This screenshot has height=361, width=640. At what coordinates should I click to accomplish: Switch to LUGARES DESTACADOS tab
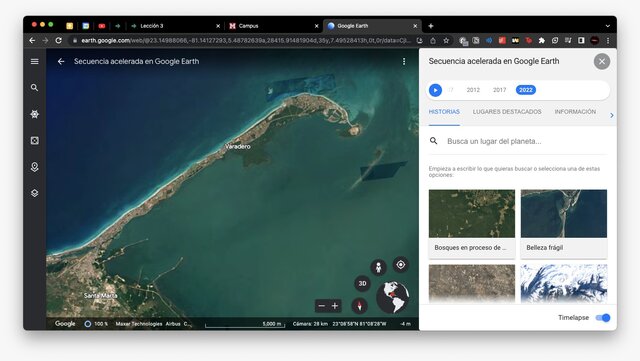507,111
